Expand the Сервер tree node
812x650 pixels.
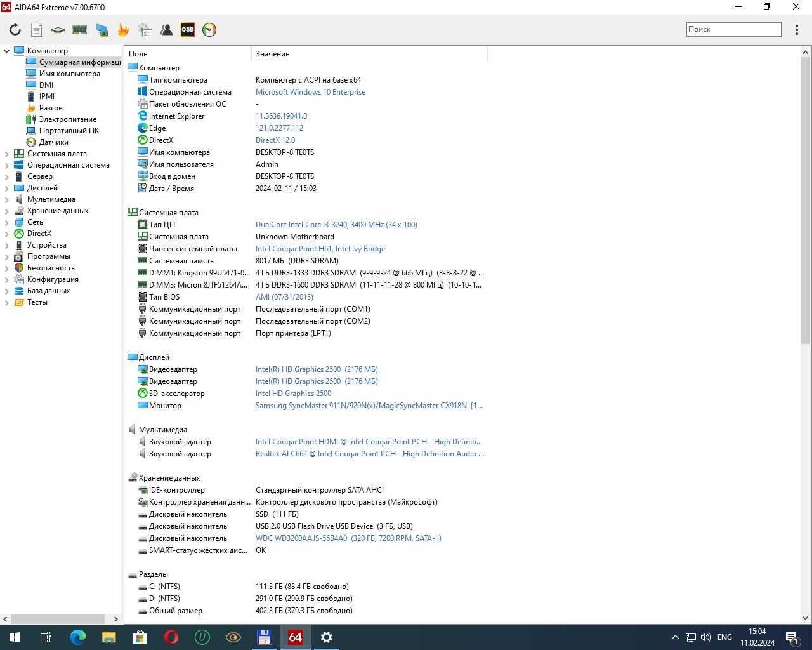point(7,176)
